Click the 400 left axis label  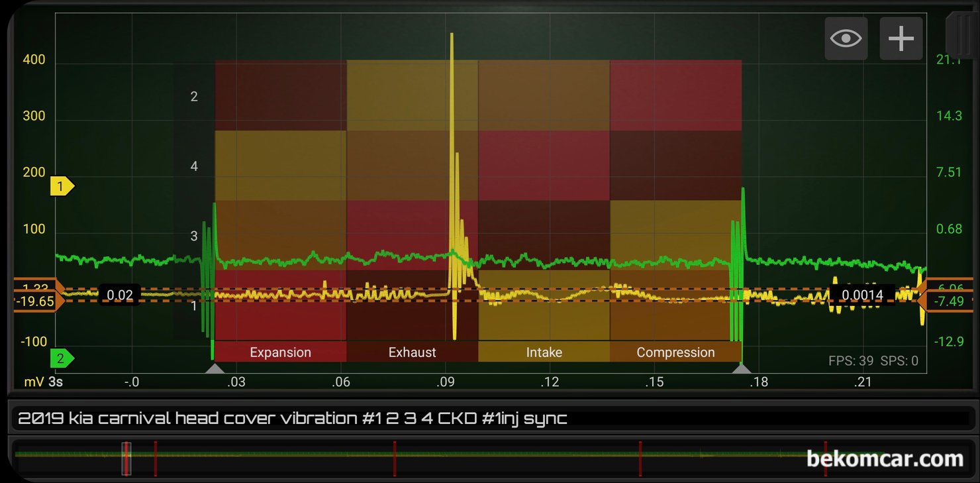coord(34,60)
